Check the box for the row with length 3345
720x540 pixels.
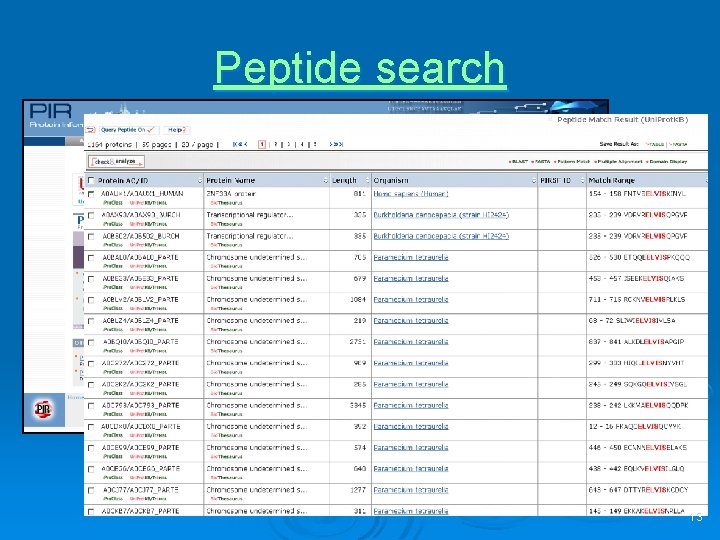pos(91,405)
